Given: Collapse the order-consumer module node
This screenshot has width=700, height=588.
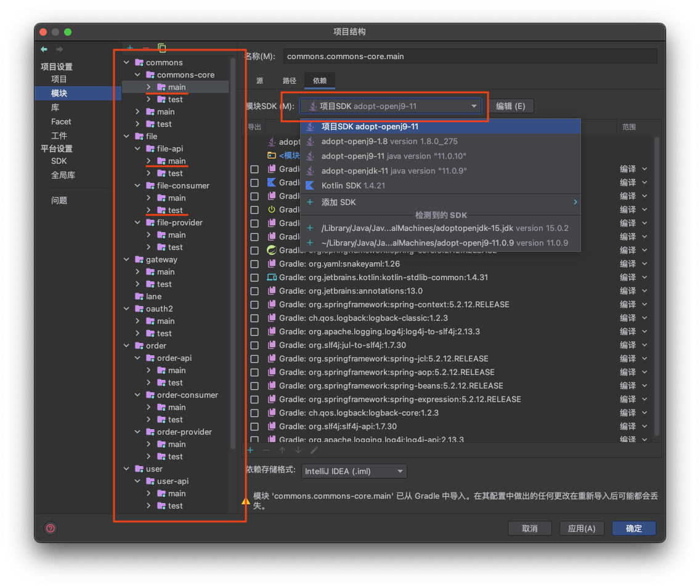Looking at the screenshot, I should (x=138, y=395).
